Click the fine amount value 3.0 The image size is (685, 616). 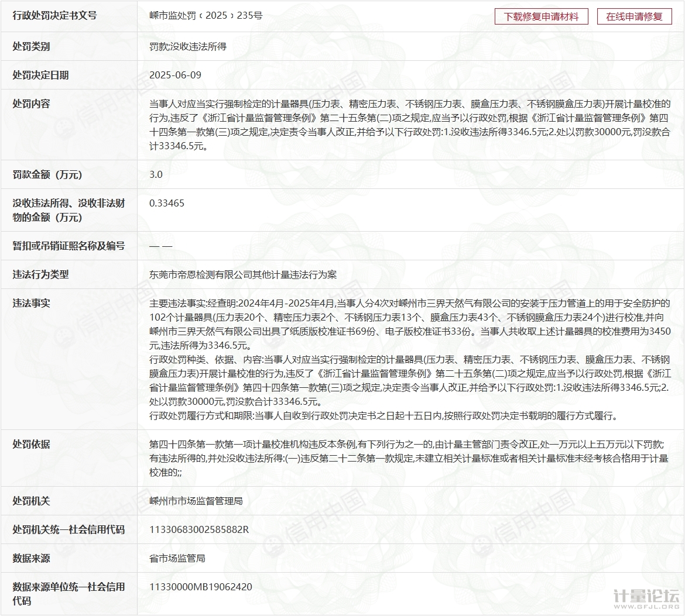tap(156, 174)
